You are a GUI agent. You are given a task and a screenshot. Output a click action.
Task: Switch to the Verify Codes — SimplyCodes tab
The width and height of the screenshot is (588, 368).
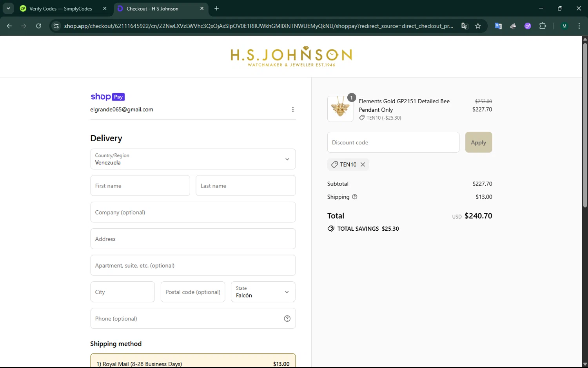[x=61, y=9]
